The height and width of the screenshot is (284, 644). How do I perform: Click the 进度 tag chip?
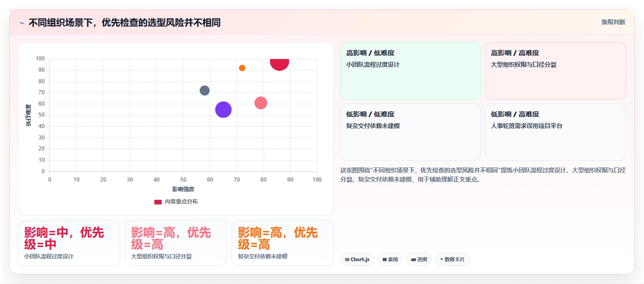pos(419,259)
